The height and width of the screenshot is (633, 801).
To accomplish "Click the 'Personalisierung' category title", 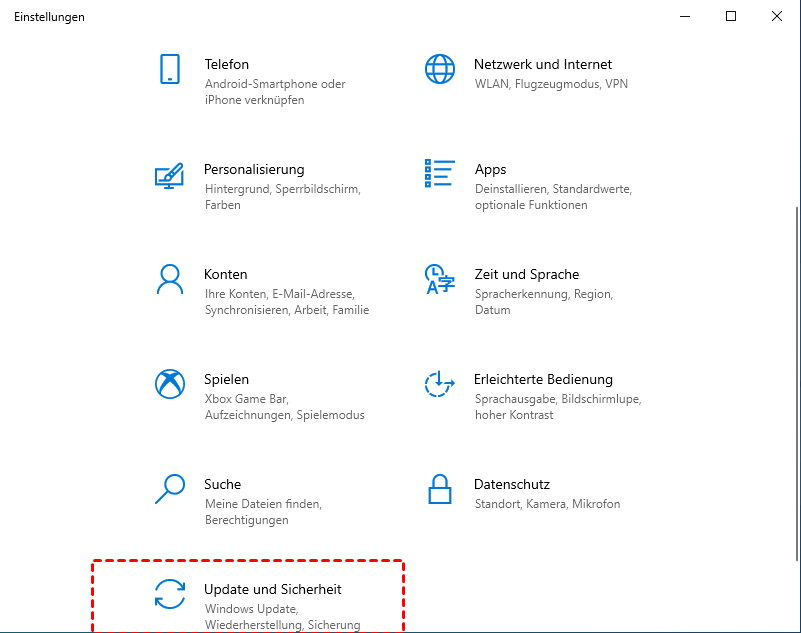I will tap(254, 169).
